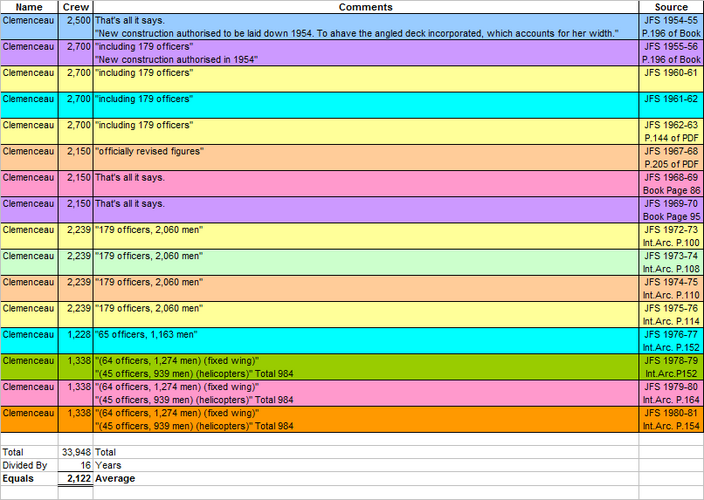704x500 pixels.
Task: Click the "P.205 of PDF" text
Action: pyautogui.click(x=672, y=164)
